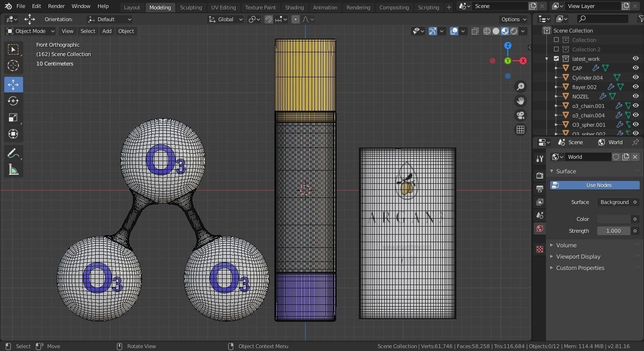The height and width of the screenshot is (351, 644).
Task: Uncheck the latest_work collection checkbox
Action: coord(556,59)
